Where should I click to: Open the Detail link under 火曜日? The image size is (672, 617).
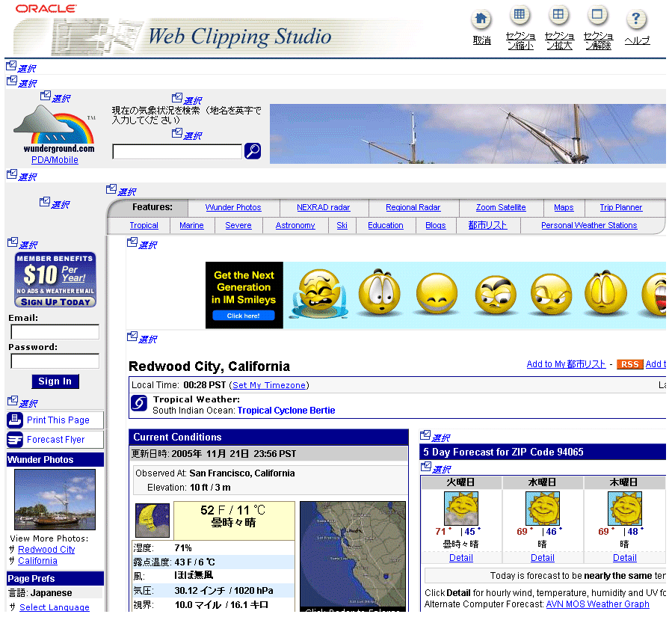tap(461, 558)
